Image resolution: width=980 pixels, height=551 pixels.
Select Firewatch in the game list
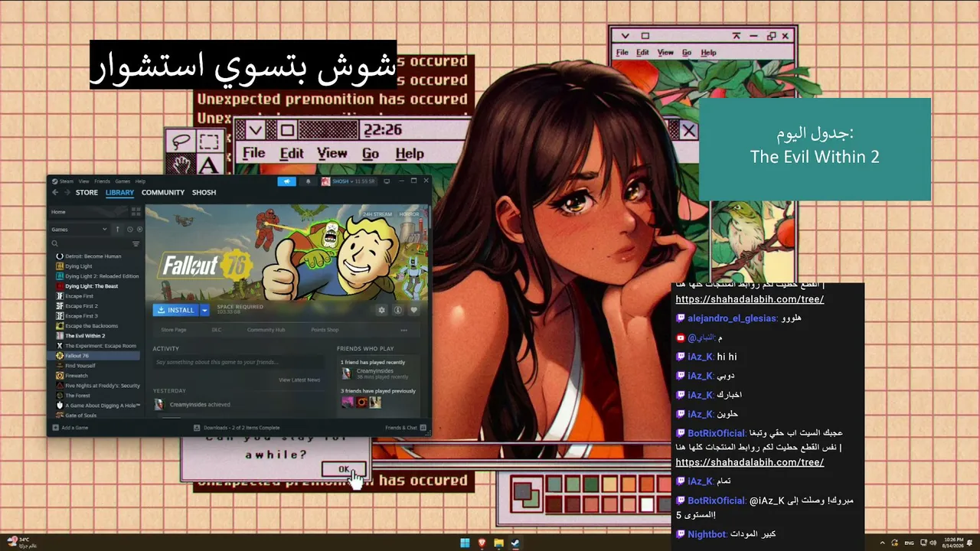[77, 376]
